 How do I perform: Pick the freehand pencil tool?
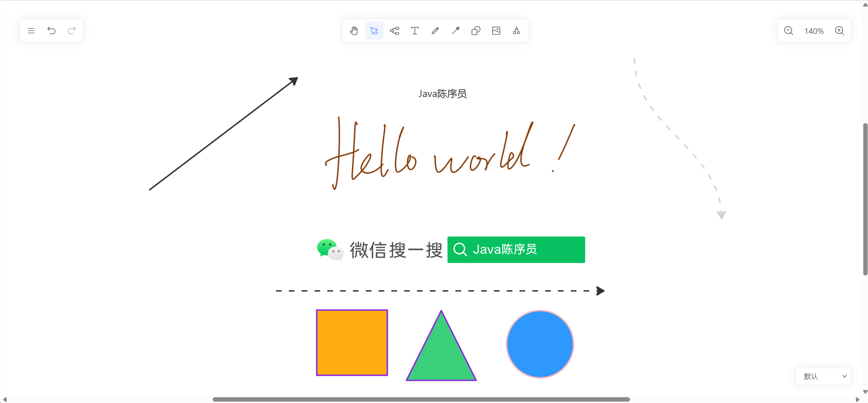click(435, 31)
